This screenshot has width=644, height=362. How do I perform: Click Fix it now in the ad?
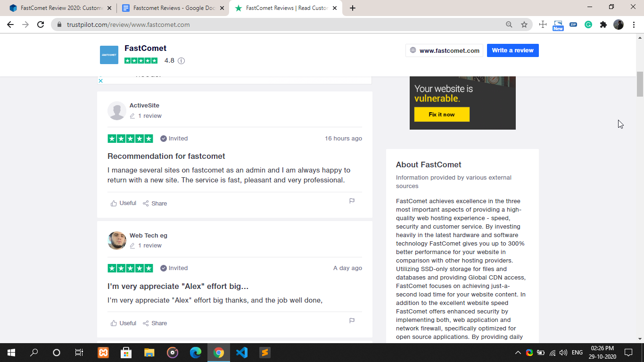pos(442,115)
